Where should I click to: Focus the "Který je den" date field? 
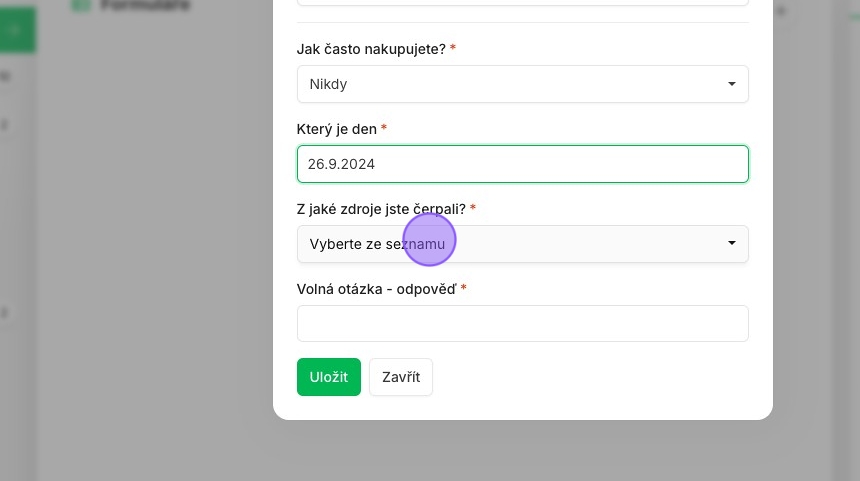(x=523, y=164)
